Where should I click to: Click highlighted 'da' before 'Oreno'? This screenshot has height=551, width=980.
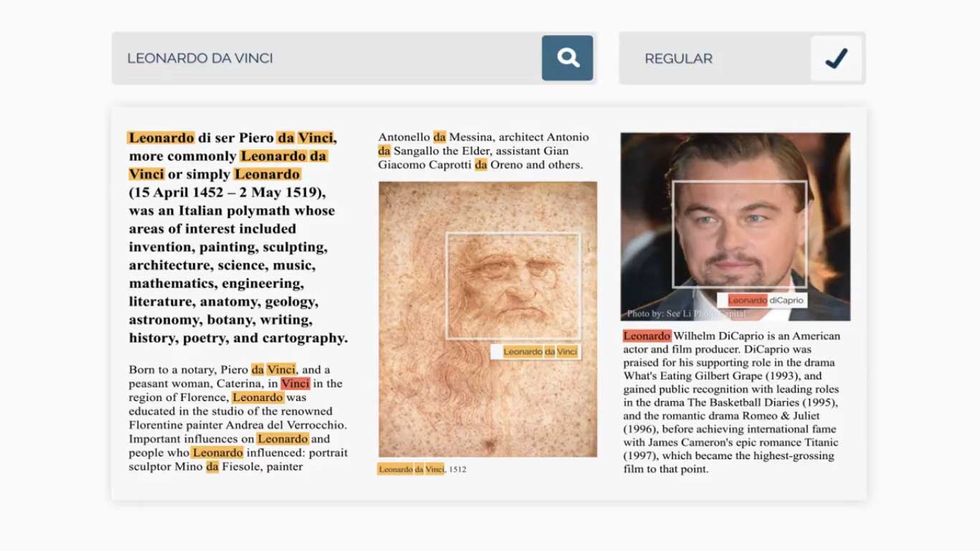point(481,165)
